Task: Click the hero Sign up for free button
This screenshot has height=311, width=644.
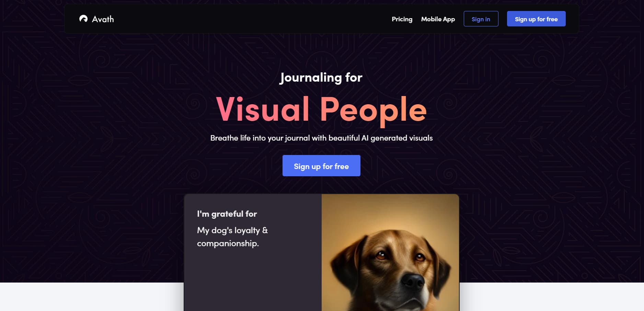Action: click(321, 166)
